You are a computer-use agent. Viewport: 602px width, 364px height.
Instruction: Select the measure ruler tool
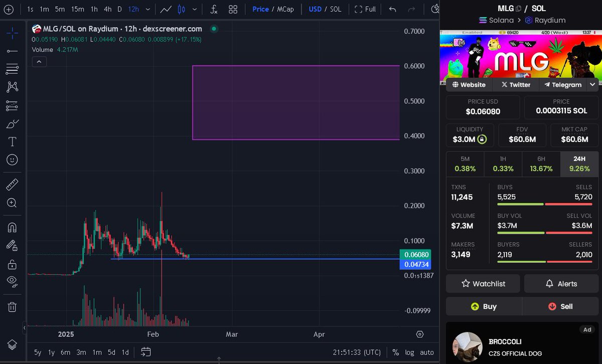pos(12,184)
